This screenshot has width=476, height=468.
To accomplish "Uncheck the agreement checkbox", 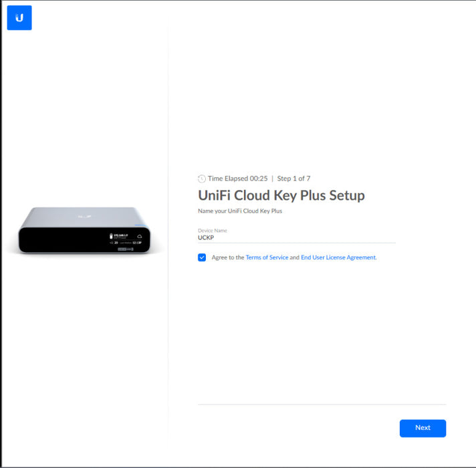I will 202,257.
